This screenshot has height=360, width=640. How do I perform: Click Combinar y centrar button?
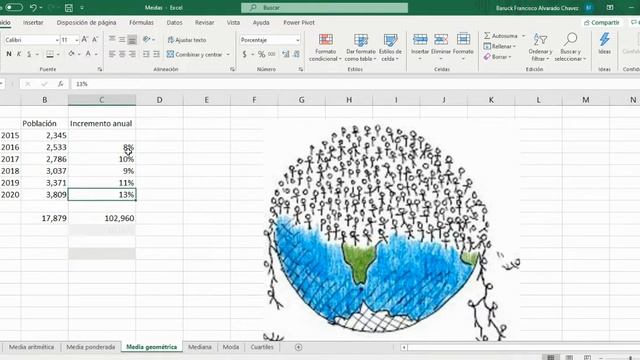point(195,54)
